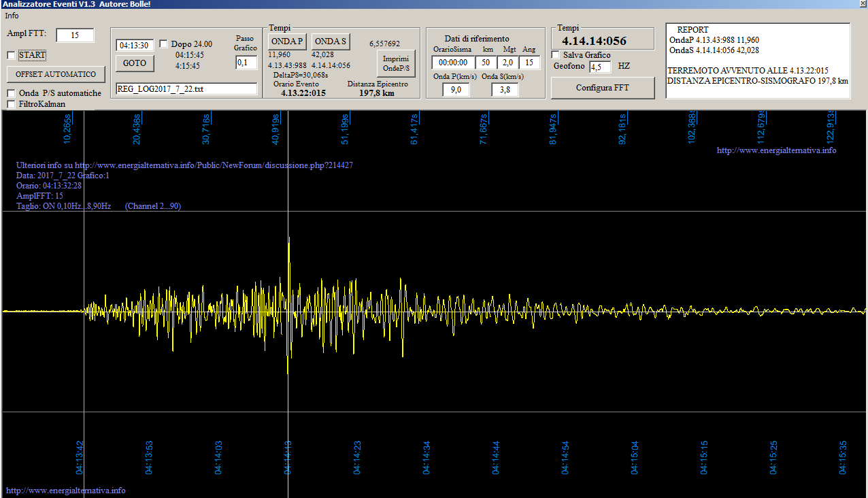Click the 10,265s top axis label
This screenshot has height=498, width=868.
(67, 129)
